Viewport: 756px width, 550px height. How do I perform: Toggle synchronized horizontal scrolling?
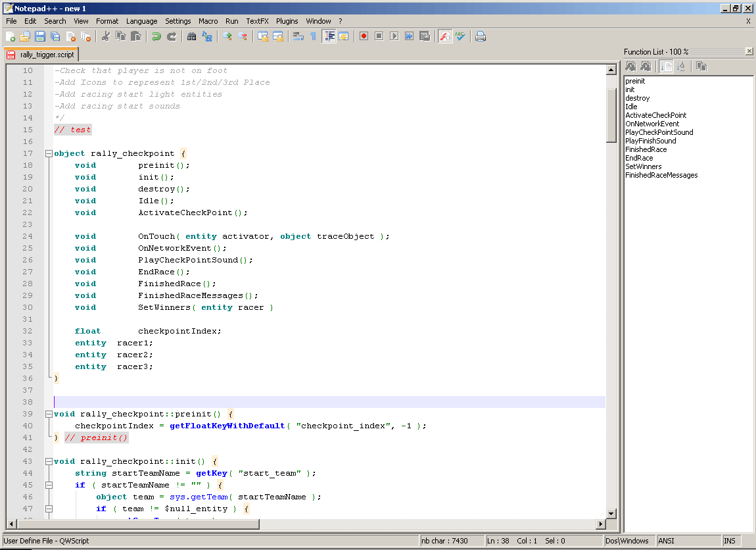point(278,37)
